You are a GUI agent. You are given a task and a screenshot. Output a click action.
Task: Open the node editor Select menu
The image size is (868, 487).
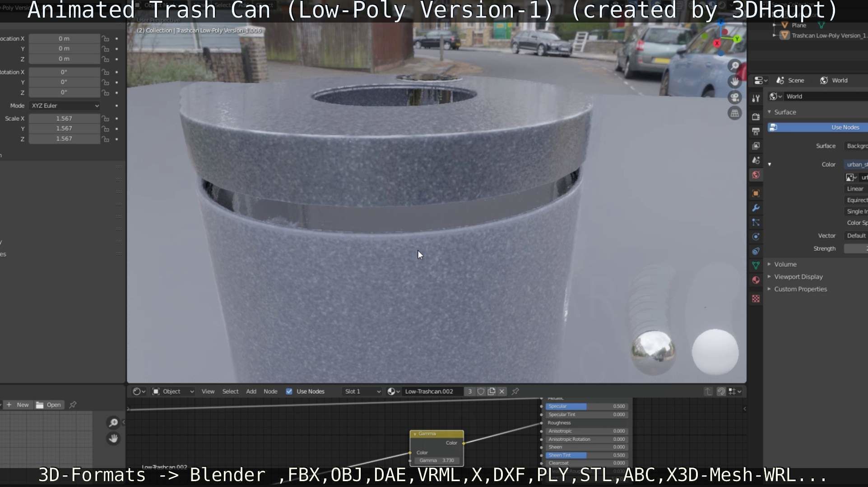[230, 391]
